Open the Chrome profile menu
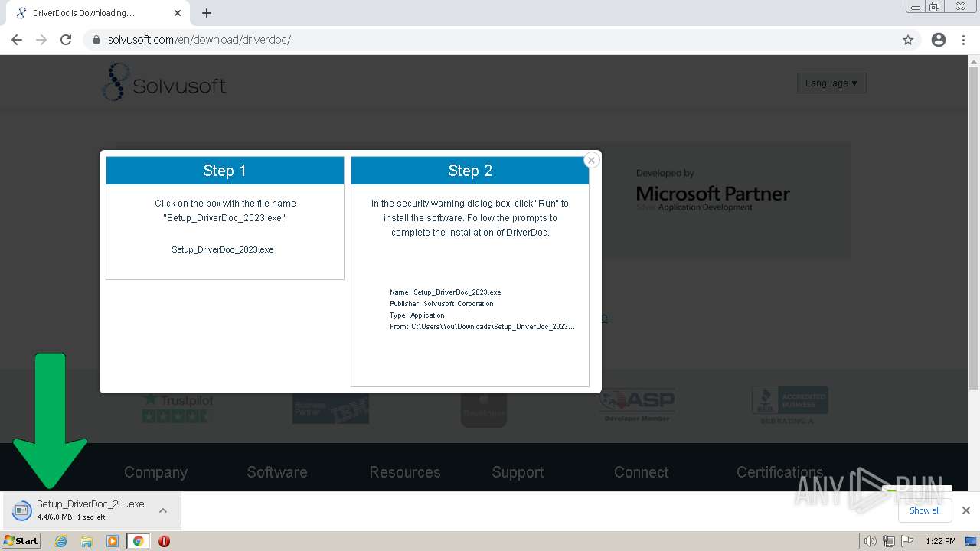The width and height of the screenshot is (980, 551). tap(939, 40)
